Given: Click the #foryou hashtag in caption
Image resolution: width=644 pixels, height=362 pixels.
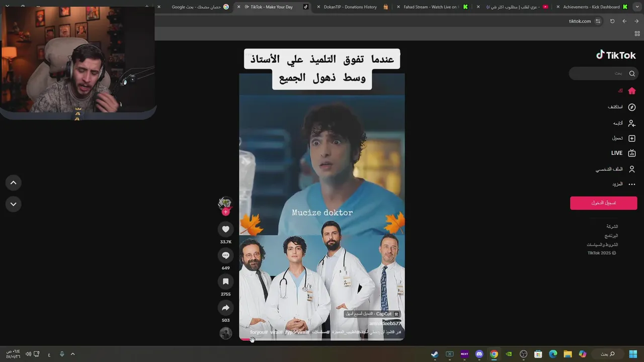Looking at the screenshot, I should pos(259,332).
